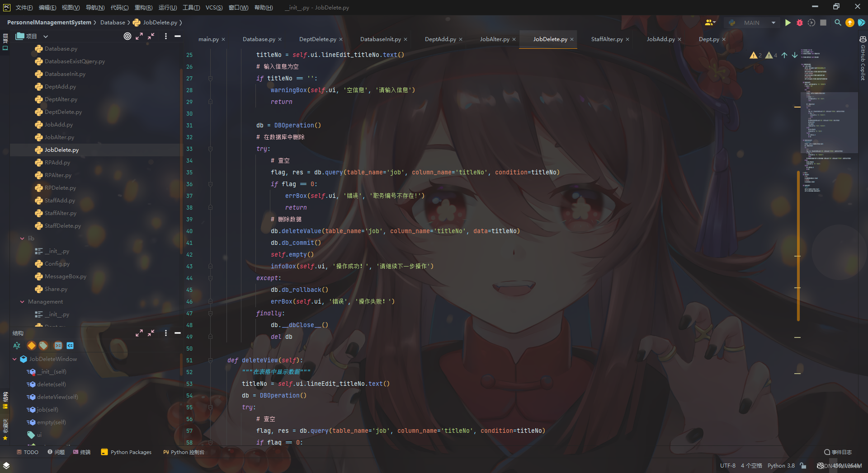
Task: Select MessageBox.py in the project tree
Action: coord(65,276)
